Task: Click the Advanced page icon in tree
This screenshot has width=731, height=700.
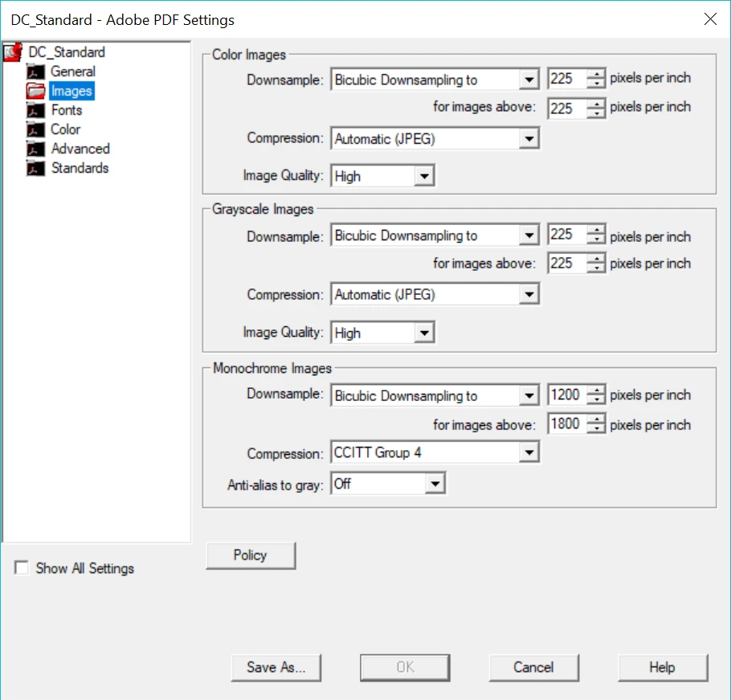Action: click(35, 149)
